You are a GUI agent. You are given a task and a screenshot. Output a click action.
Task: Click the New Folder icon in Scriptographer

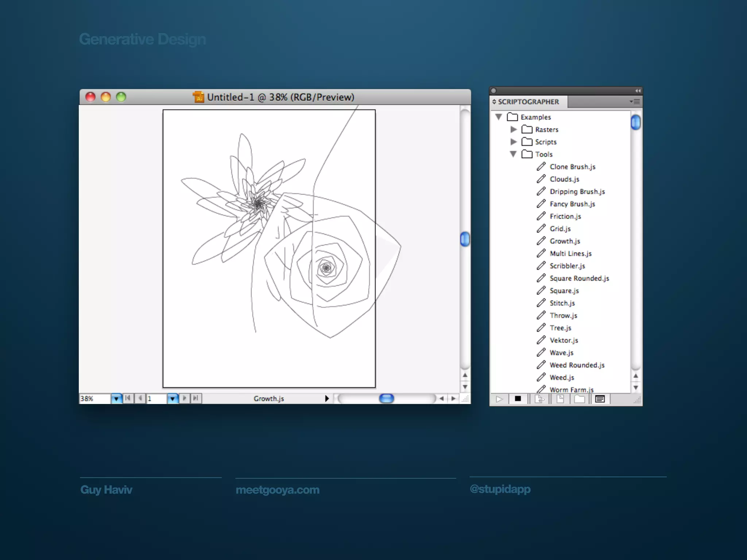click(x=579, y=399)
